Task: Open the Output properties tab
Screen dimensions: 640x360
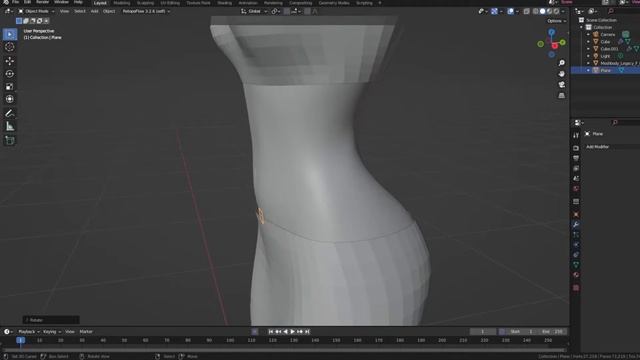Action: [x=576, y=158]
